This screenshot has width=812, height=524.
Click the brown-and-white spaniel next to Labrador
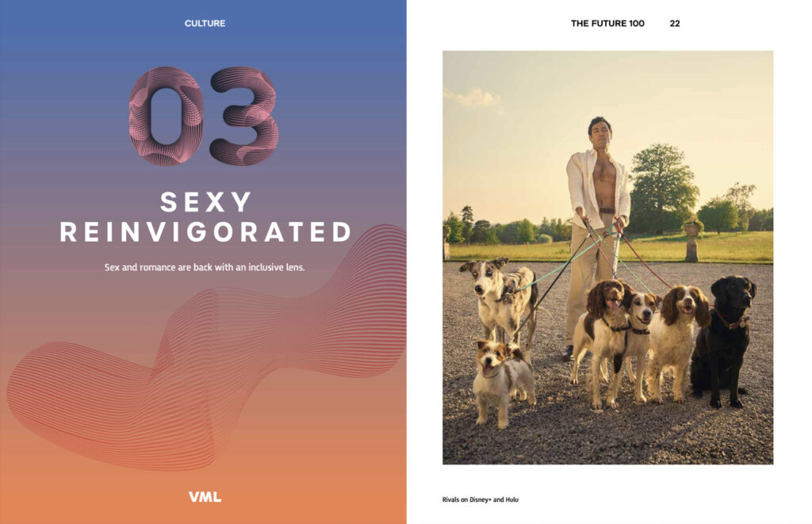tap(677, 342)
